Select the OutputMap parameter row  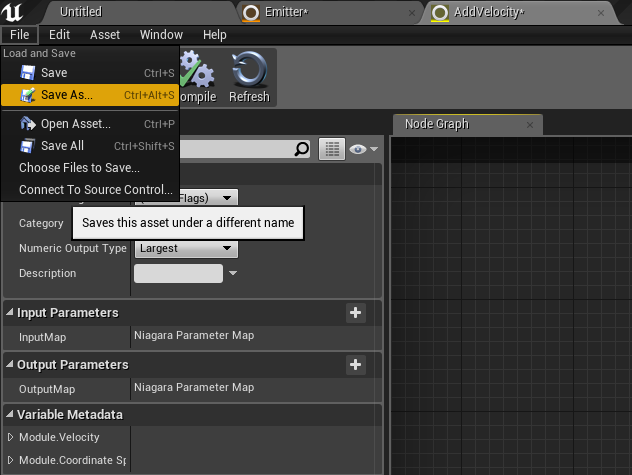click(192, 389)
